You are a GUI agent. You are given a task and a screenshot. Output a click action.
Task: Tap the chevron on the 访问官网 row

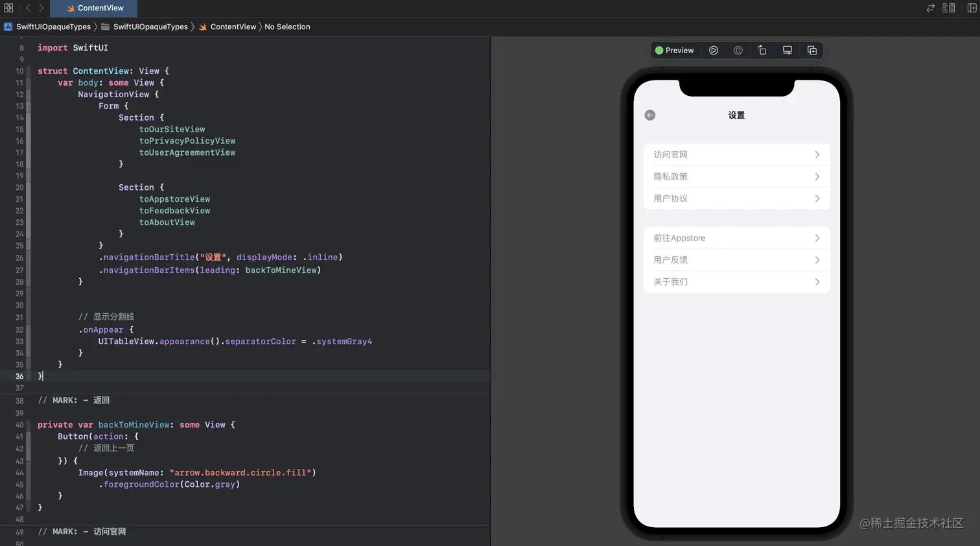click(817, 155)
